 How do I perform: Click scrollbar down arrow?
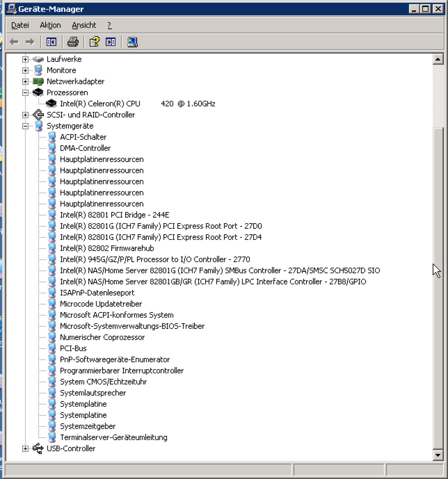438,455
